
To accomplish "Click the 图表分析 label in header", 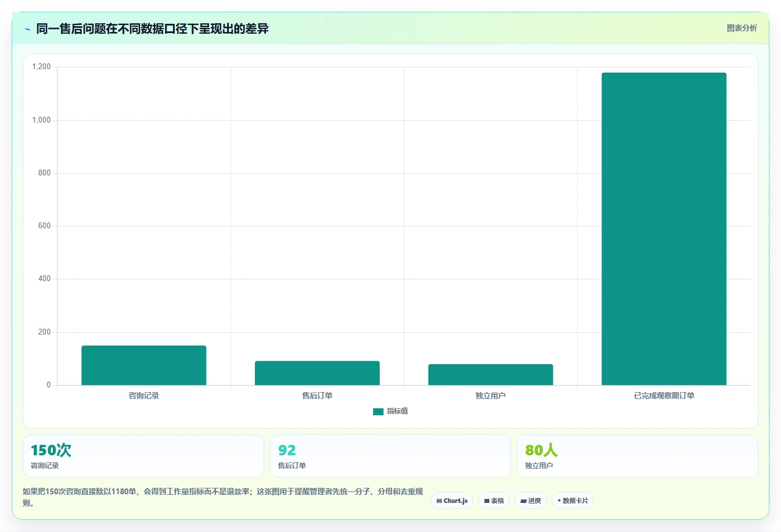I will tap(742, 28).
